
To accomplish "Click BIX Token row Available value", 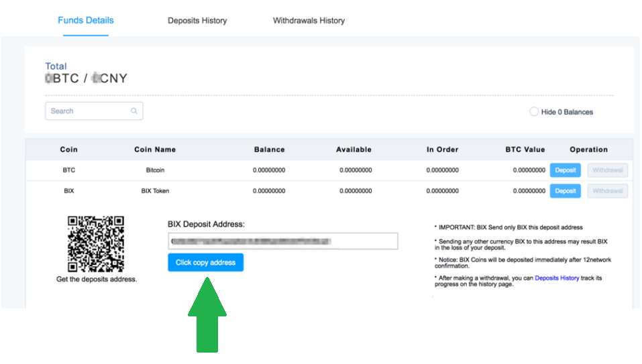I will [356, 191].
